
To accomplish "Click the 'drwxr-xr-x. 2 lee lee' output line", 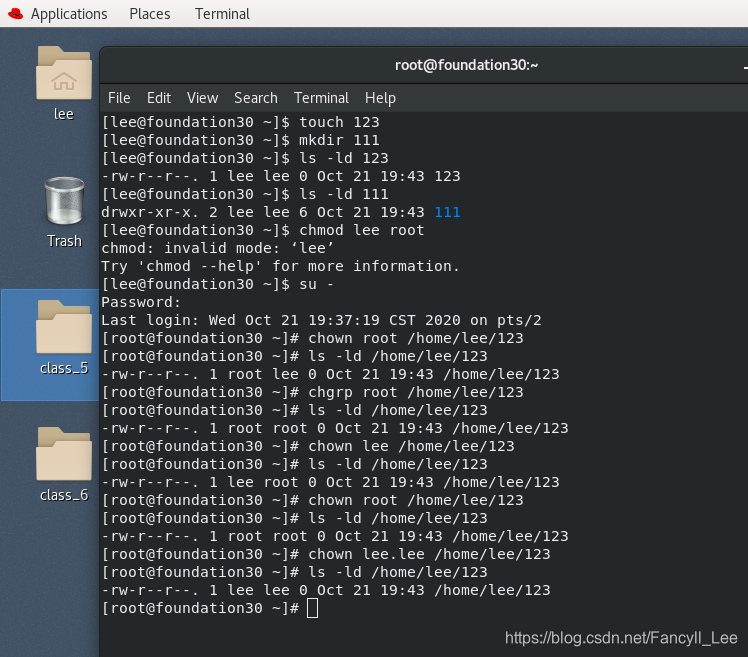I will 280,212.
